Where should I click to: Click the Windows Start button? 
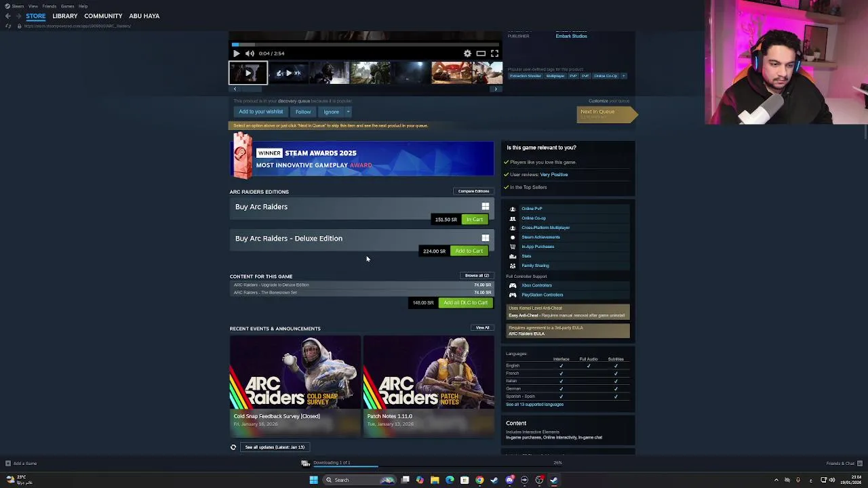coord(313,480)
